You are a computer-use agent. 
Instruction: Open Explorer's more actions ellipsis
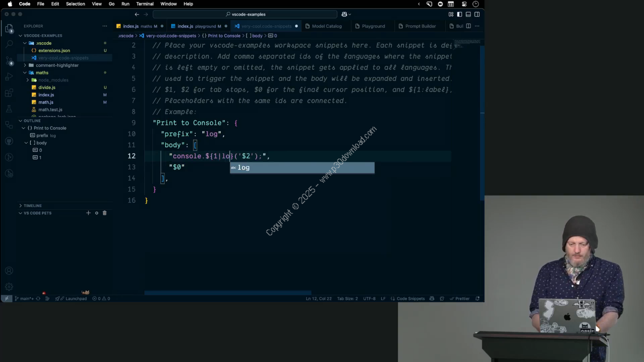pyautogui.click(x=105, y=26)
